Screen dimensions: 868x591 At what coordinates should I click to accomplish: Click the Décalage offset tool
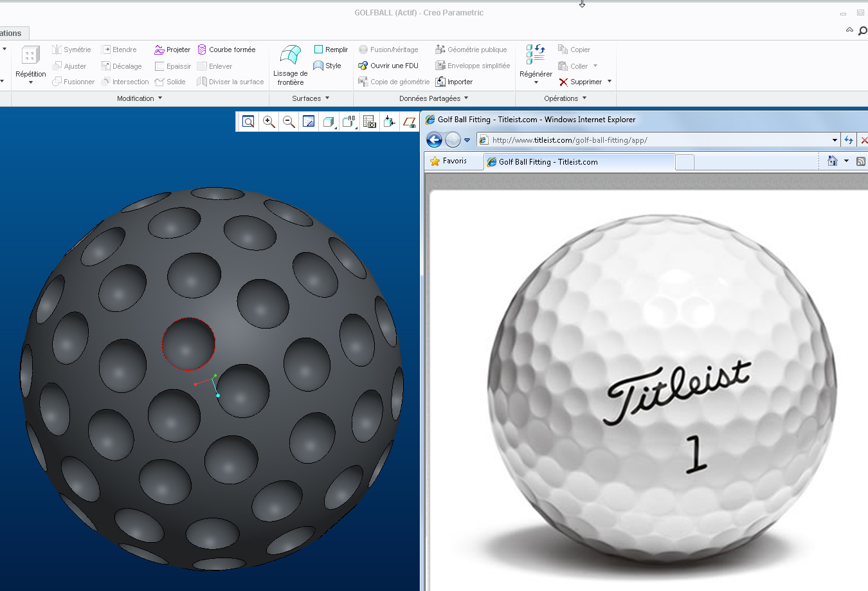point(122,66)
